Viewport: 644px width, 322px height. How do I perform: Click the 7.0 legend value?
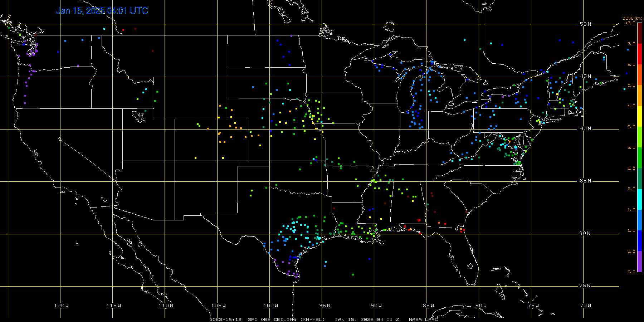(x=631, y=44)
